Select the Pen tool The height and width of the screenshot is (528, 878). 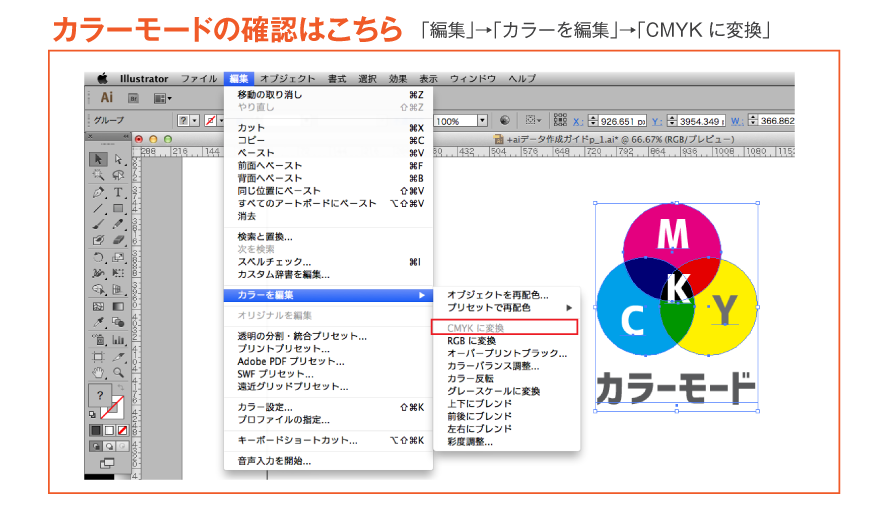(98, 192)
